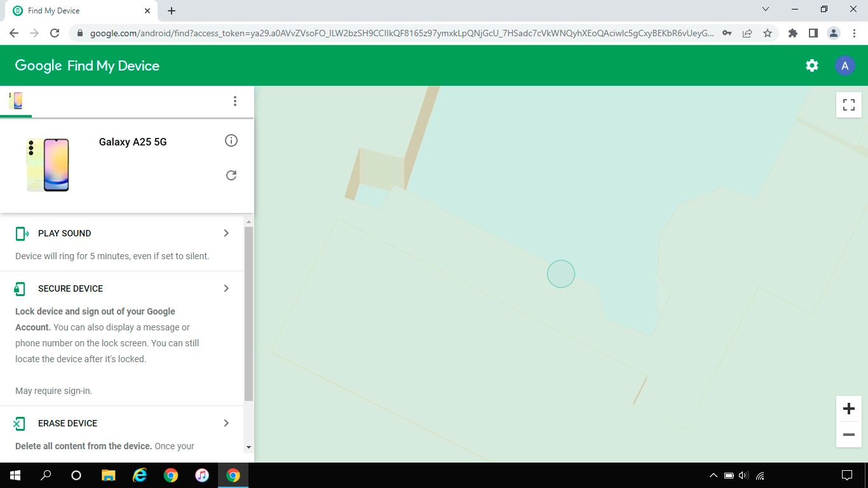868x488 pixels.
Task: Expand the Play Sound option
Action: click(x=226, y=233)
